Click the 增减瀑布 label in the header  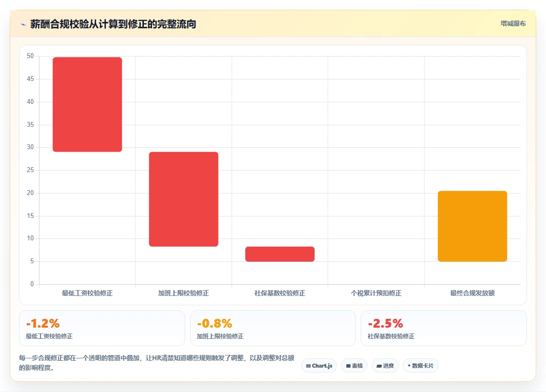(x=513, y=24)
